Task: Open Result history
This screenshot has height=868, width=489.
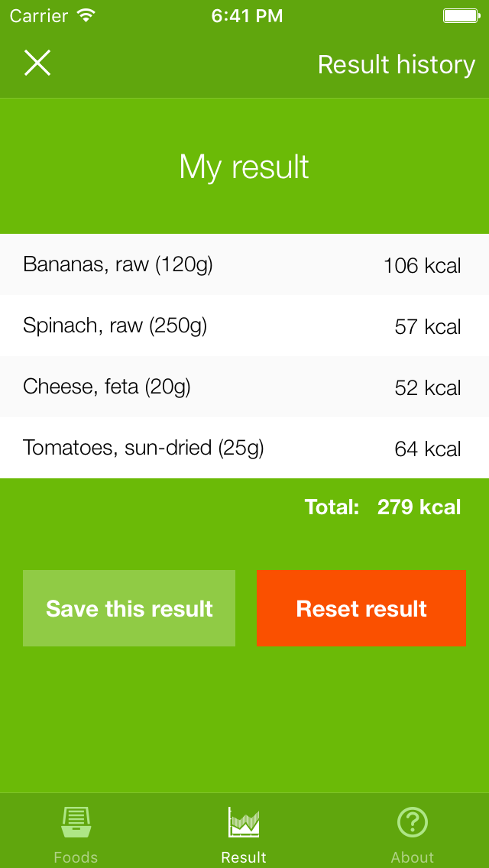Action: 397,65
